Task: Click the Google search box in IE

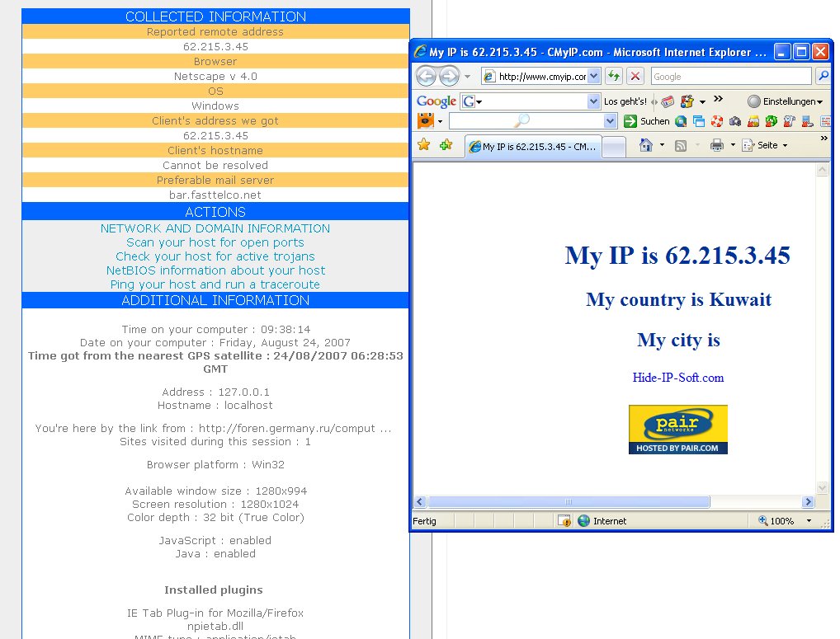Action: coord(731,77)
